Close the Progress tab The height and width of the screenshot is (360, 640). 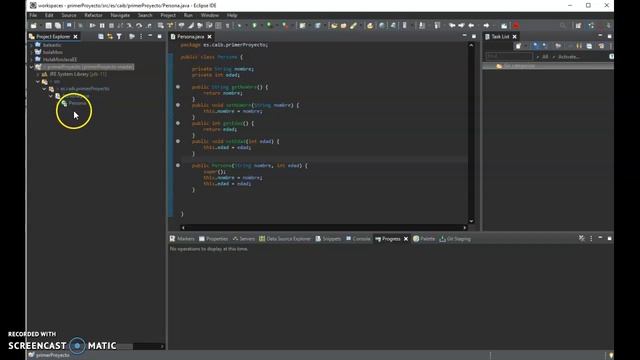406,239
